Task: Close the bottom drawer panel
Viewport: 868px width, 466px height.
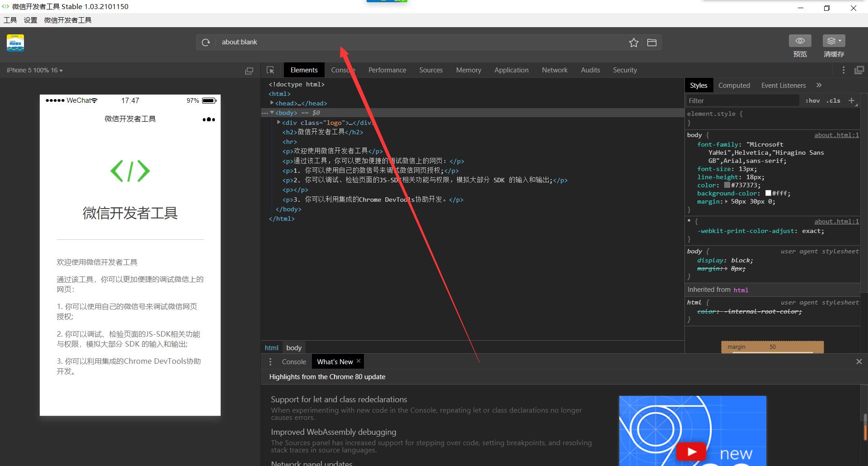Action: point(859,361)
